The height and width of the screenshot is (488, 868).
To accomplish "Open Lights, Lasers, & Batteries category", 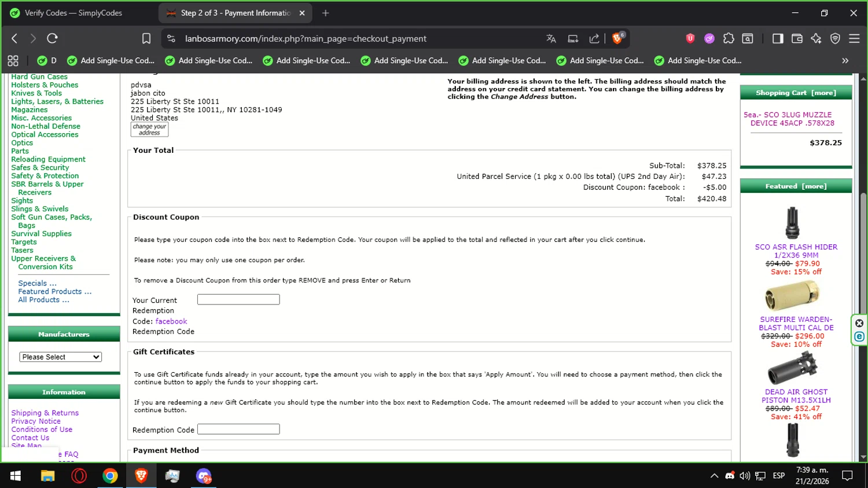I will [57, 101].
